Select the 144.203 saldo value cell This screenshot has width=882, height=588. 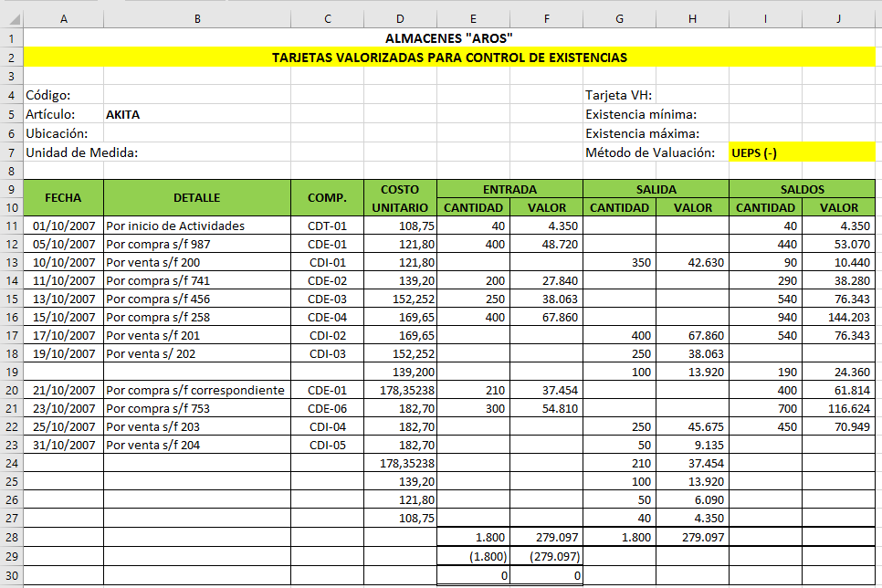click(x=838, y=317)
